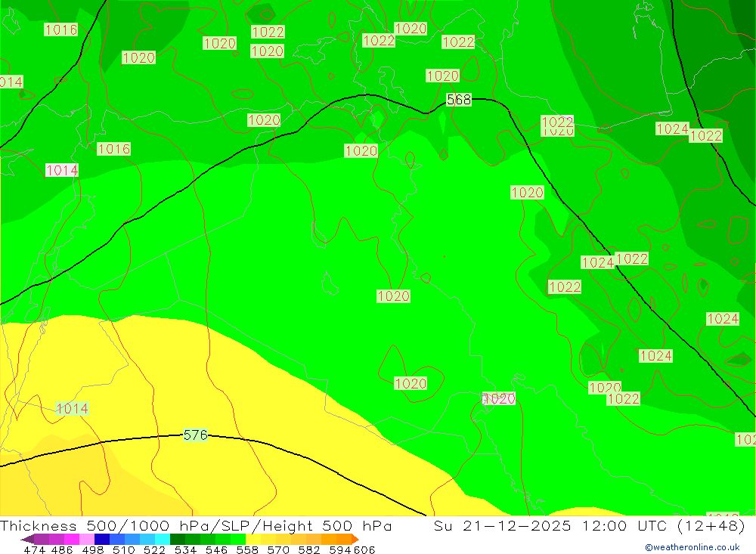Click the 474 legend value
The width and height of the screenshot is (756, 554).
(x=34, y=549)
